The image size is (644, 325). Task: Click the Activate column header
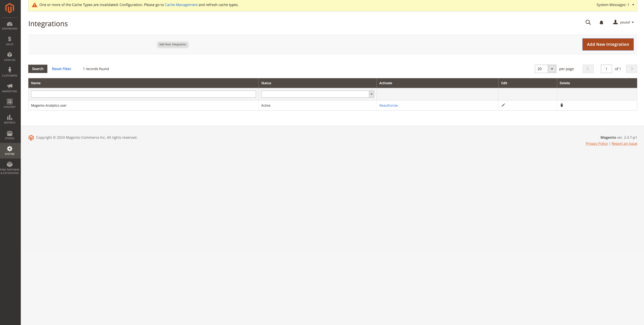437,83
